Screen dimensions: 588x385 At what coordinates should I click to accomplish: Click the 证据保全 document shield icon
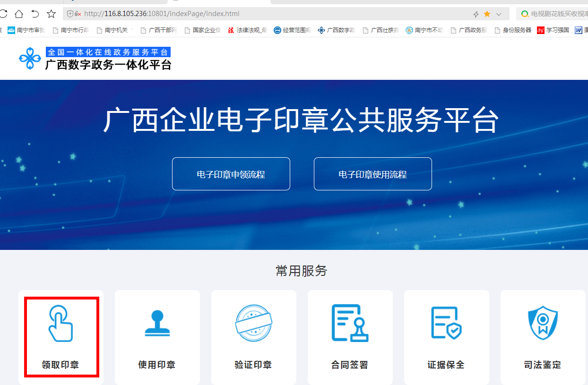tap(446, 324)
